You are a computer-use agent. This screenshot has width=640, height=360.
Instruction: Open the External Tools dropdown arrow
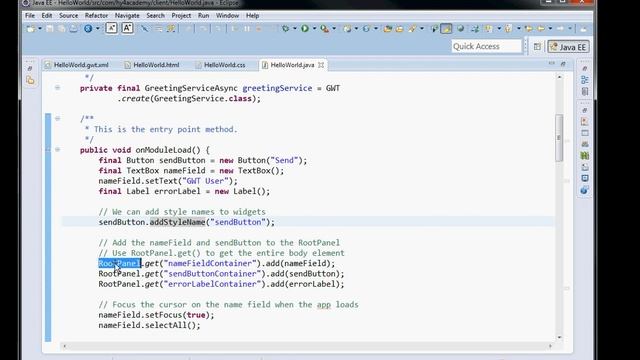click(334, 29)
